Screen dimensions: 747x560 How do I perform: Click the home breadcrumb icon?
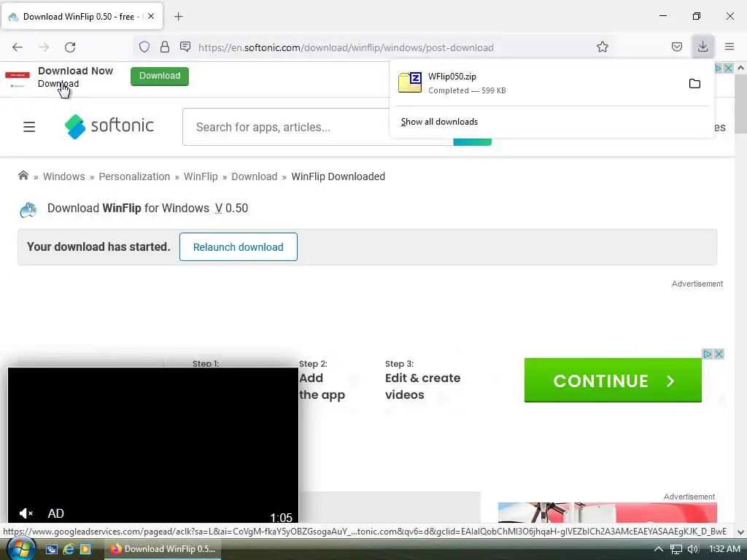[x=23, y=176]
